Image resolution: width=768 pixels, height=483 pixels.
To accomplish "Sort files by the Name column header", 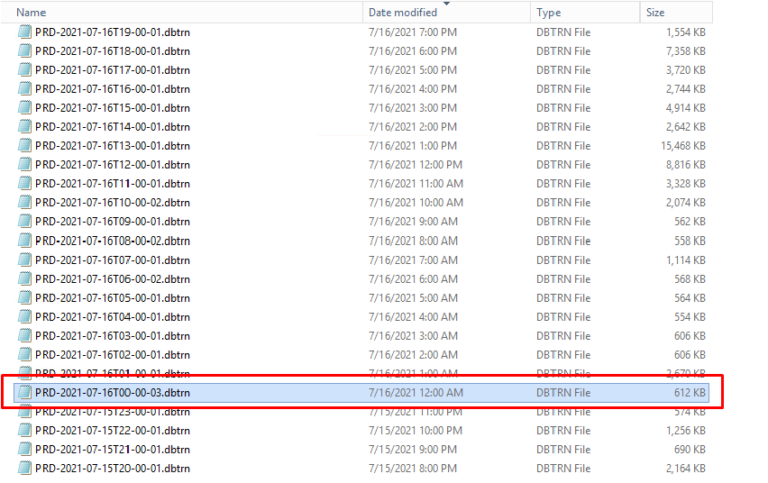I will tap(32, 12).
